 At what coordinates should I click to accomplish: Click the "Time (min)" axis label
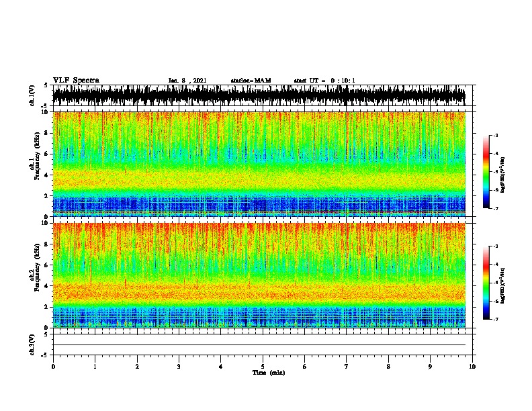pyautogui.click(x=269, y=373)
